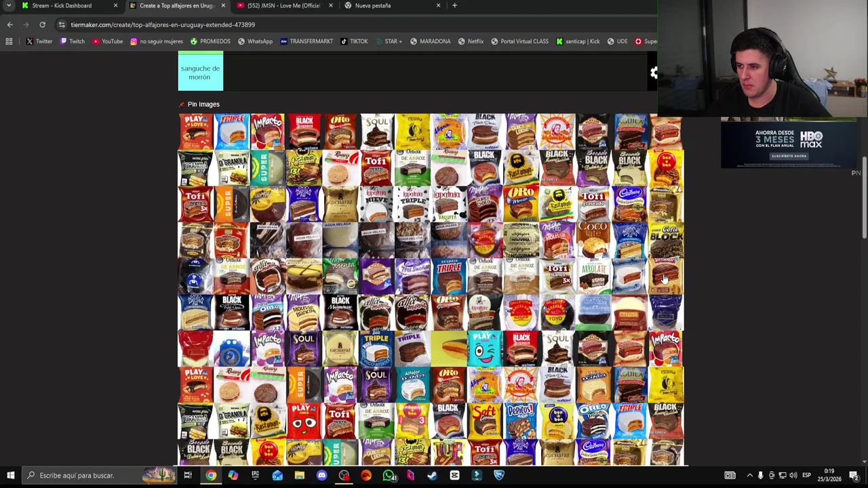This screenshot has width=868, height=488.
Task: Select the Soft alfajor image
Action: click(x=485, y=420)
